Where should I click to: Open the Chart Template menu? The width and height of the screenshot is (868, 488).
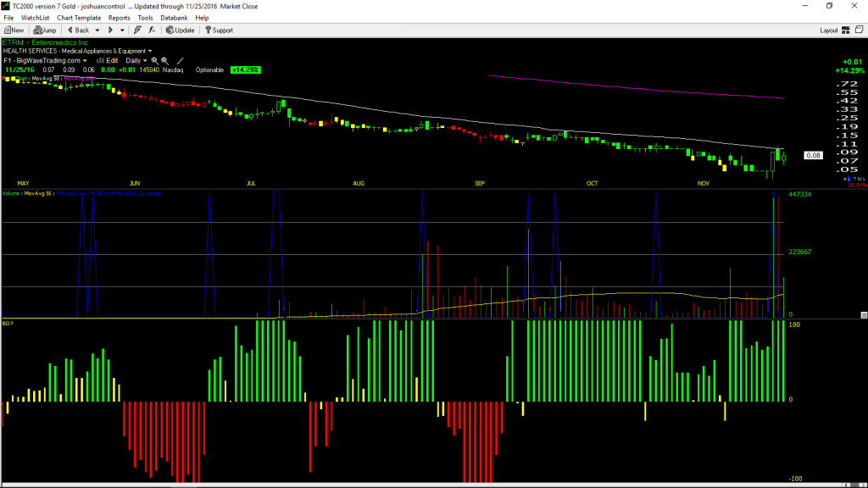click(79, 18)
